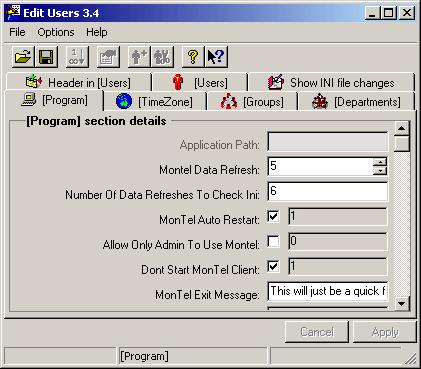Enable Allow Only Admin To Use Montel
The width and height of the screenshot is (421, 369).
pyautogui.click(x=273, y=242)
